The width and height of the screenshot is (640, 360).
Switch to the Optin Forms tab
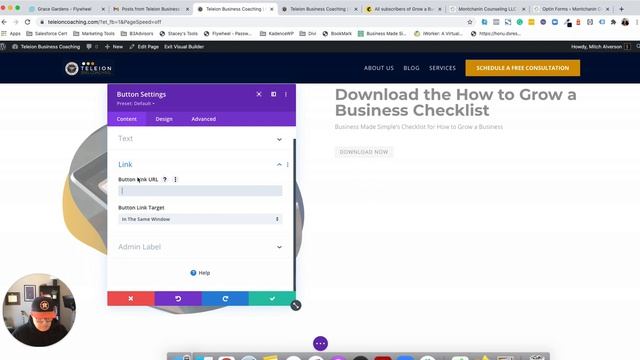571,9
